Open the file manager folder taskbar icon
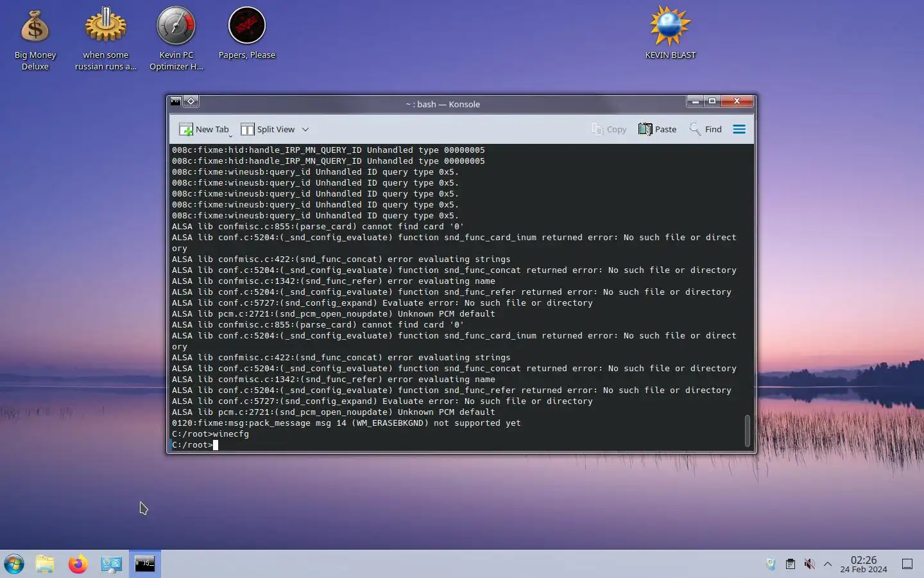The width and height of the screenshot is (924, 578). pos(45,564)
